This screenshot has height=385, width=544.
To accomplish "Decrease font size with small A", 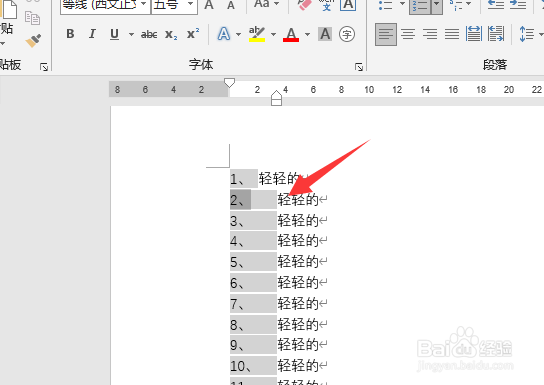I will click(231, 5).
